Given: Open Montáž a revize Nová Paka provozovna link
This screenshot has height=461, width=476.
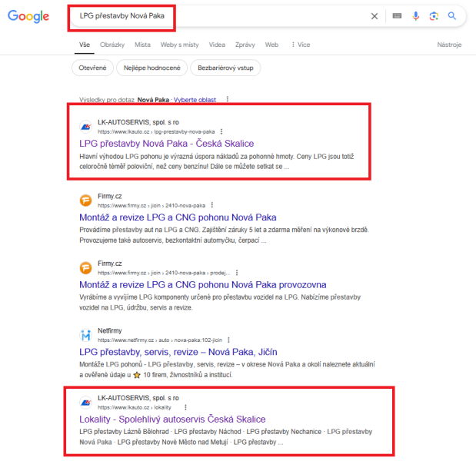Looking at the screenshot, I should [x=203, y=285].
